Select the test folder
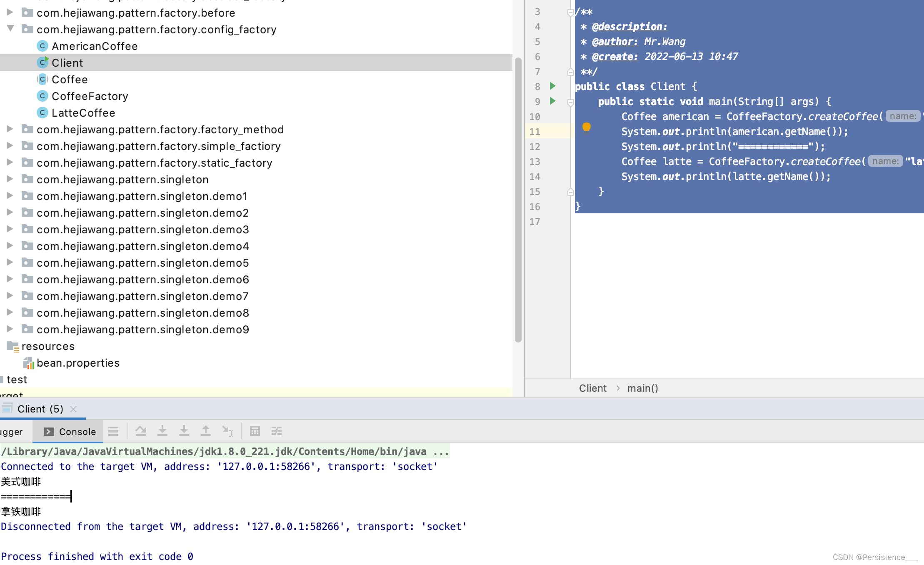Image resolution: width=924 pixels, height=565 pixels. coord(17,380)
